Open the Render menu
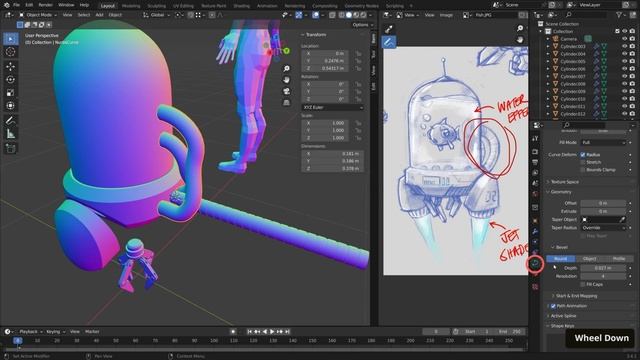 [x=45, y=5]
